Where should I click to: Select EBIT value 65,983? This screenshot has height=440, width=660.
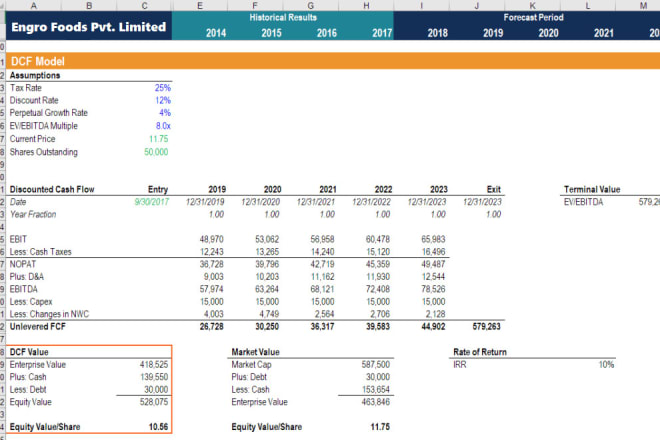pos(433,239)
